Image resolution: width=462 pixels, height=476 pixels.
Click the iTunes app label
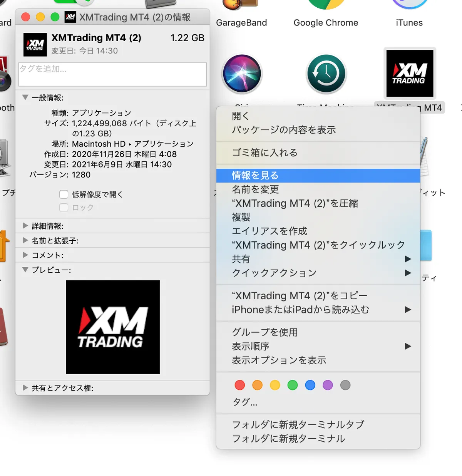click(x=409, y=23)
